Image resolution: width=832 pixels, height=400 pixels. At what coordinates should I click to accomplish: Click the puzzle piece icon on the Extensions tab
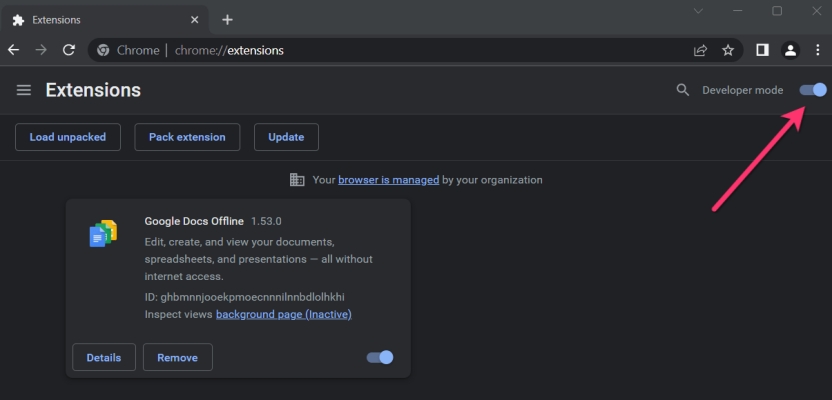[18, 20]
